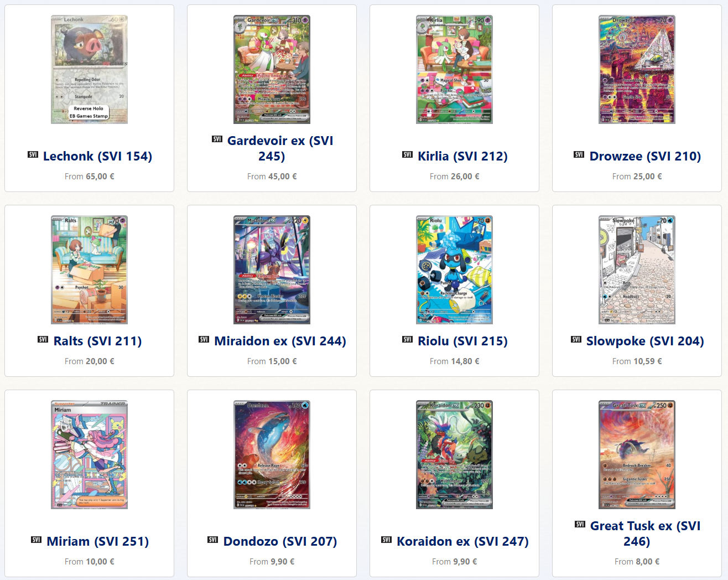Click the SVI set icon beside Slowpoke
Screen dimensions: 728x580
pyautogui.click(x=576, y=339)
